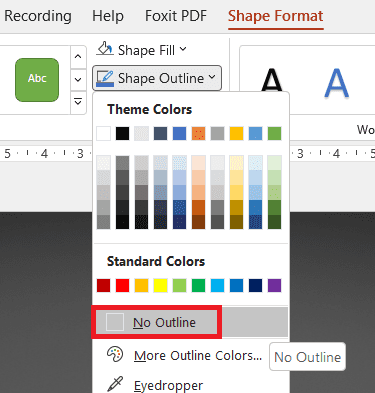Select yellow standard color
The width and height of the screenshot is (375, 393).
[x=160, y=285]
